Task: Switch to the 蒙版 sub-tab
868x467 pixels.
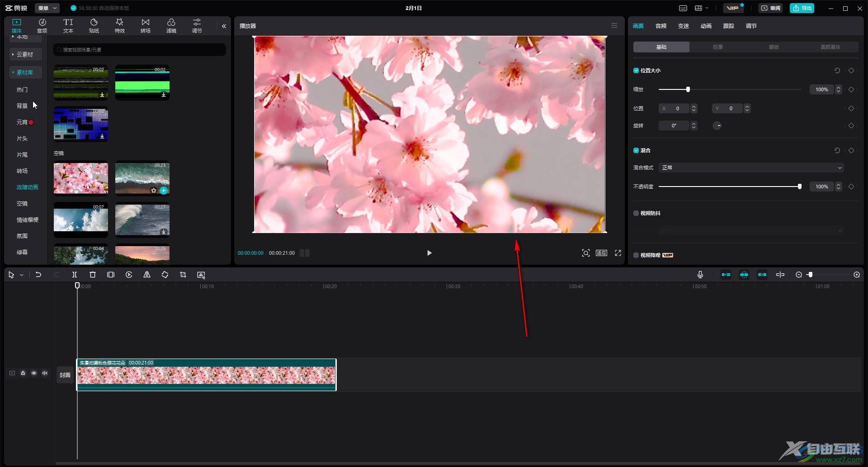Action: pyautogui.click(x=774, y=47)
